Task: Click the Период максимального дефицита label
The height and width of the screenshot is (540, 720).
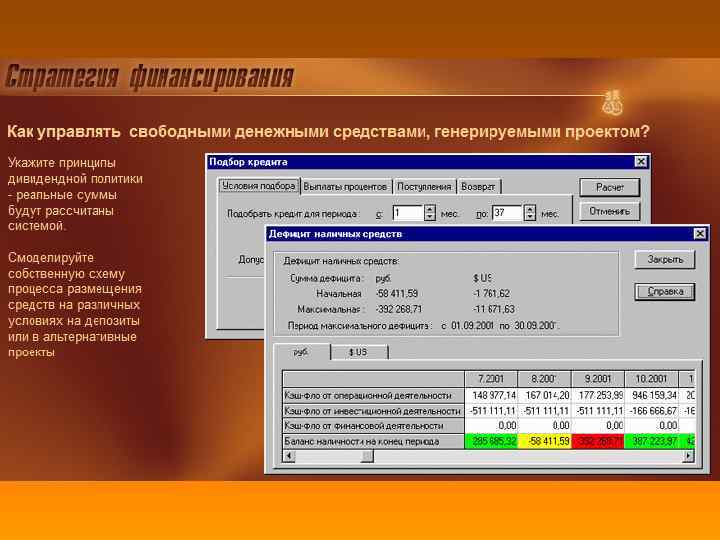Action: [x=358, y=326]
